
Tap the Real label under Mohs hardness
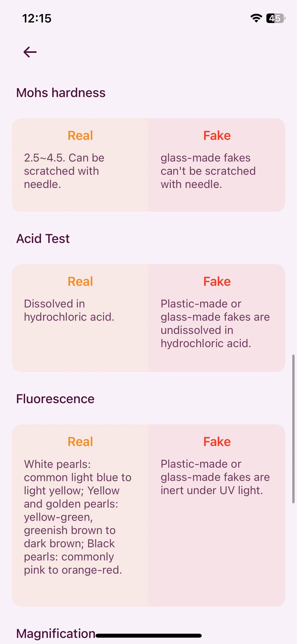point(80,136)
